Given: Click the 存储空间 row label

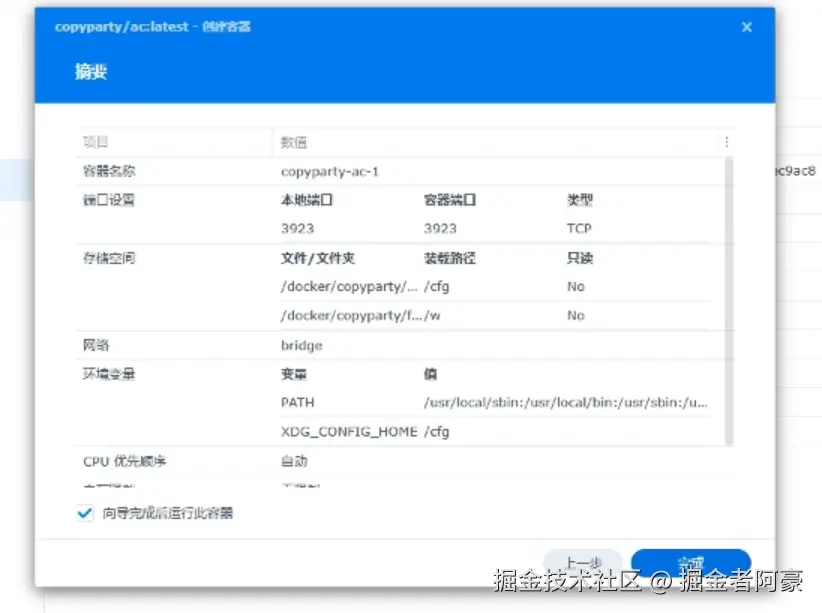Looking at the screenshot, I should (109, 257).
